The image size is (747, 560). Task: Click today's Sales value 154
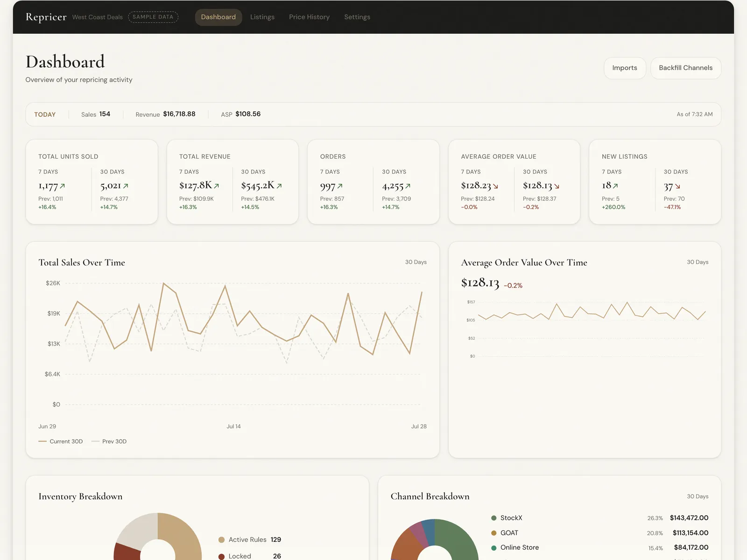pyautogui.click(x=105, y=114)
